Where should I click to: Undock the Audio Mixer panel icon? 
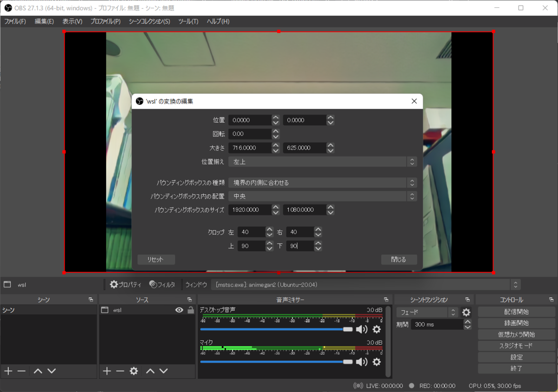point(386,300)
